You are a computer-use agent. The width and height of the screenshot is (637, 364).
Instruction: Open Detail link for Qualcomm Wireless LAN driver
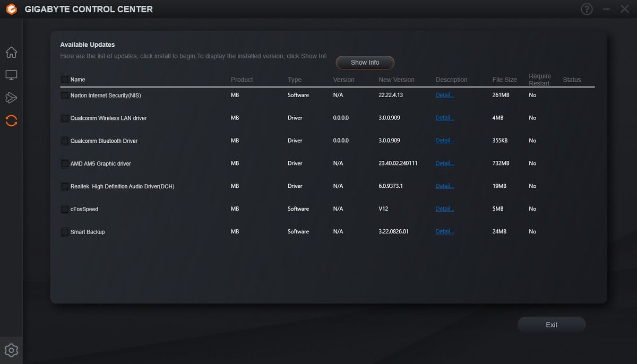click(x=444, y=118)
